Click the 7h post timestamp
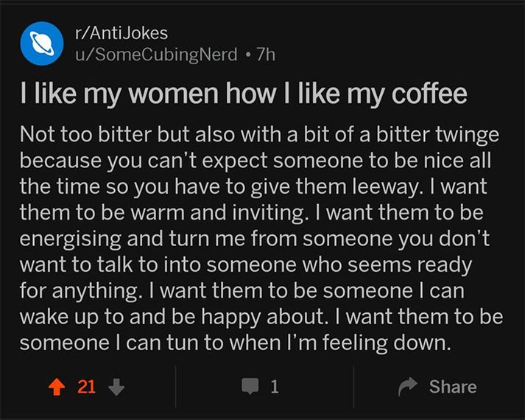The width and height of the screenshot is (525, 420). 264,55
